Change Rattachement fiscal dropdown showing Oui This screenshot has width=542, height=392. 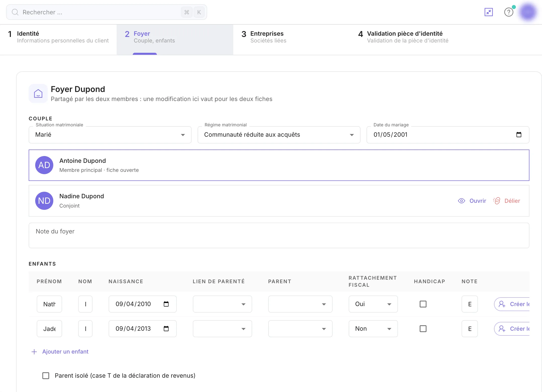(x=373, y=304)
